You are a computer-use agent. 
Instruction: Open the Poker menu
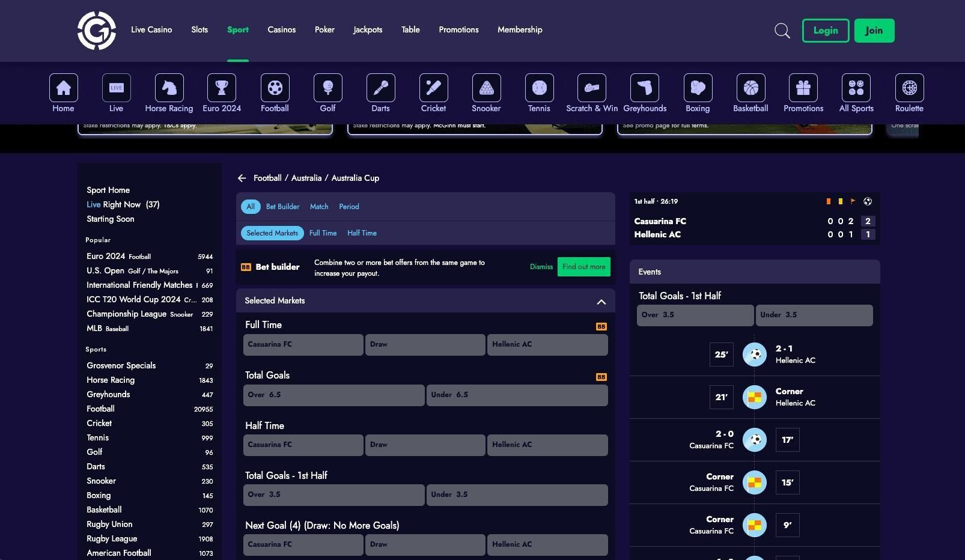pos(324,29)
